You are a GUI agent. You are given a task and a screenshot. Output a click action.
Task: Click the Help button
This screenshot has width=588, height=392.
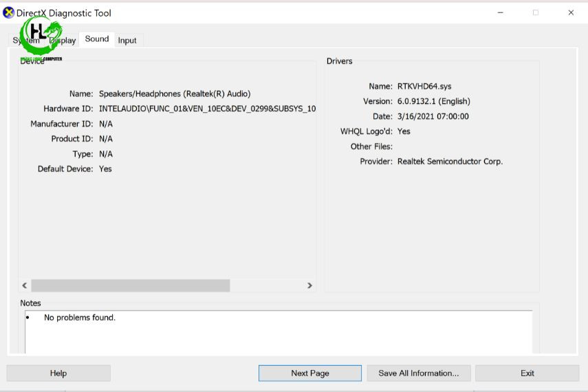(58, 373)
